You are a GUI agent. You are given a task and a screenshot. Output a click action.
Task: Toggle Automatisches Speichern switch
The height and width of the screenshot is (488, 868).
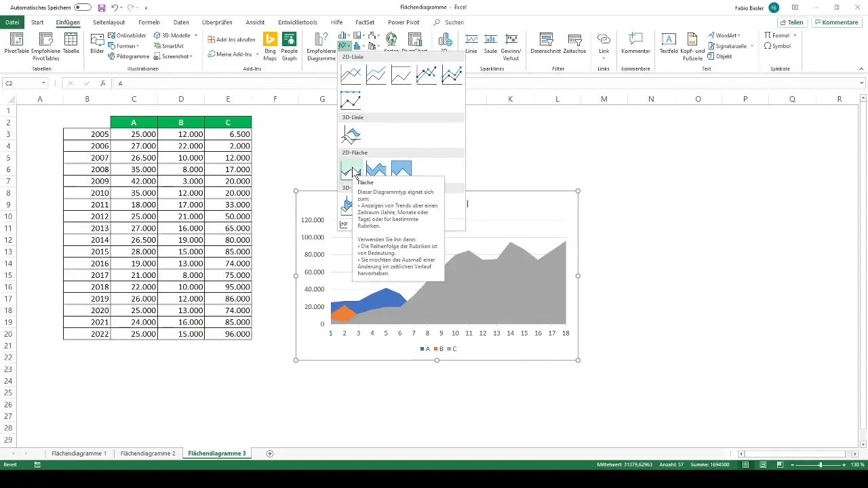pyautogui.click(x=83, y=7)
